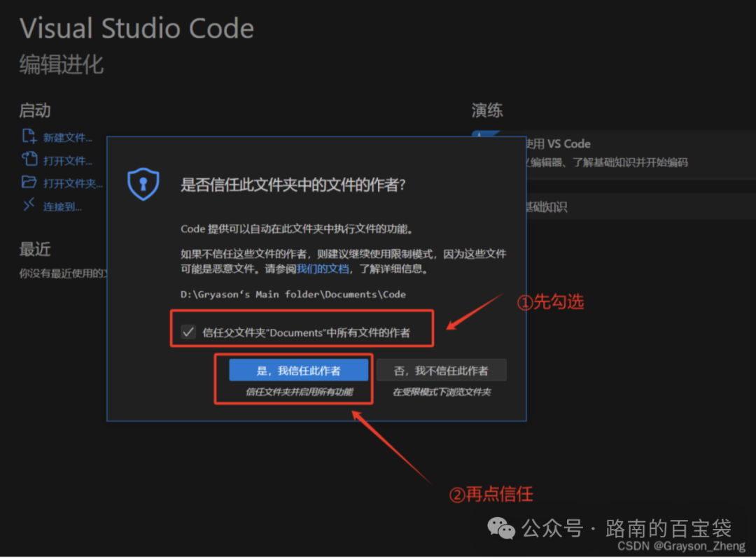Click the dialog heading "是否信任此文件夹中的文件的作者?"
This screenshot has width=756, height=559.
click(293, 185)
